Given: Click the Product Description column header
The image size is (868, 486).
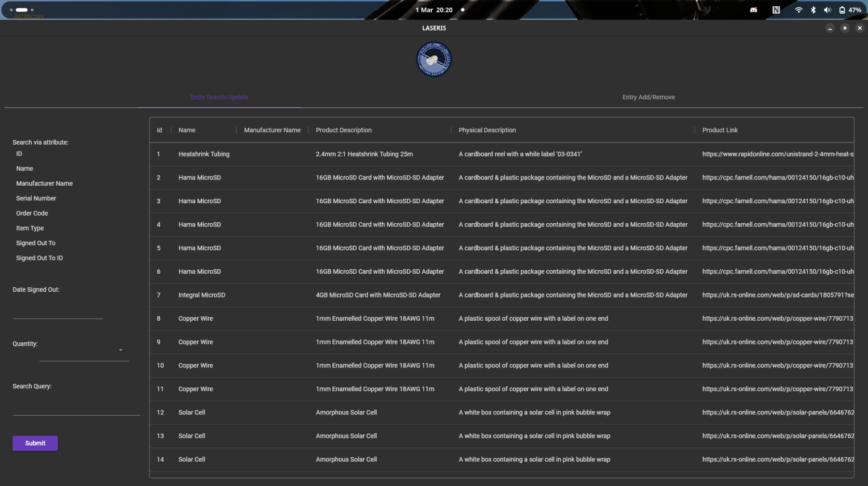Looking at the screenshot, I should (344, 131).
